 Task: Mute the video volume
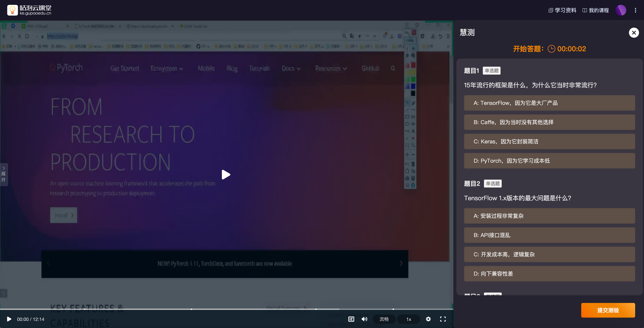(x=365, y=319)
